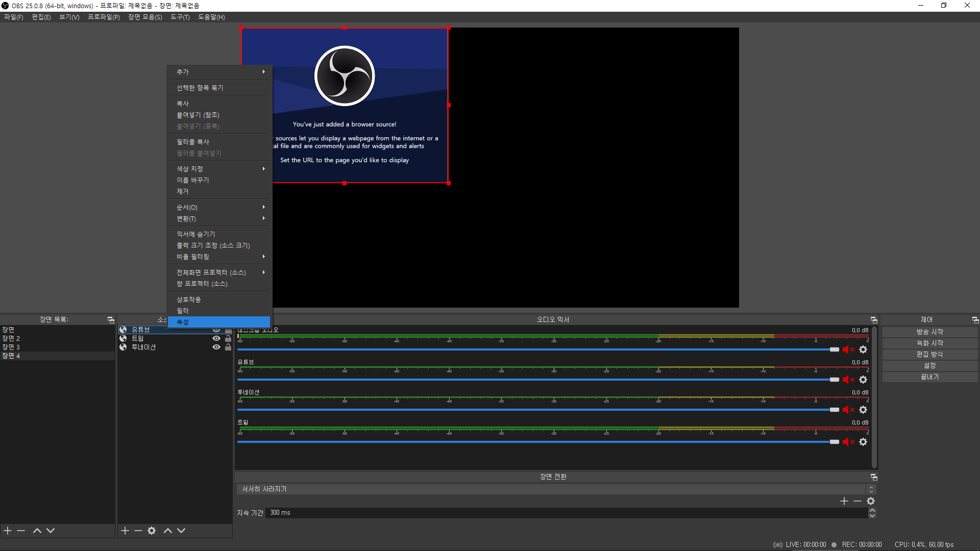The height and width of the screenshot is (551, 980).
Task: Open the 도구(T) menu
Action: (180, 17)
